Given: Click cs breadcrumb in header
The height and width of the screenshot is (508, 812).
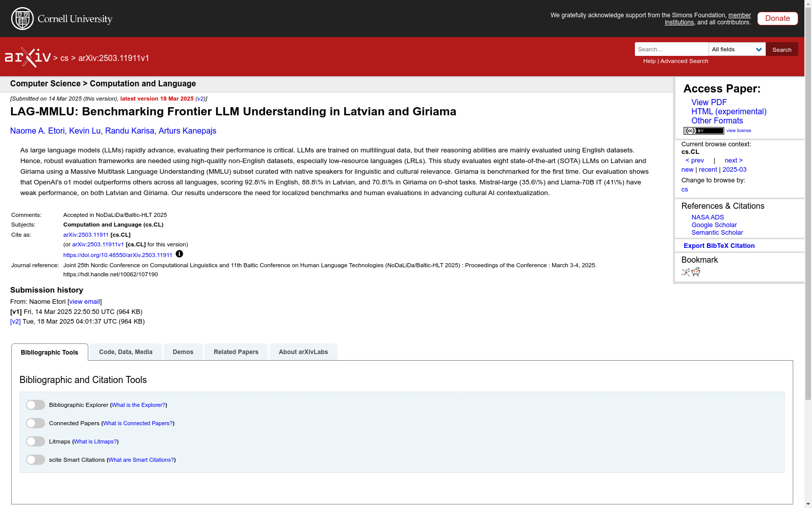Looking at the screenshot, I should tap(64, 58).
